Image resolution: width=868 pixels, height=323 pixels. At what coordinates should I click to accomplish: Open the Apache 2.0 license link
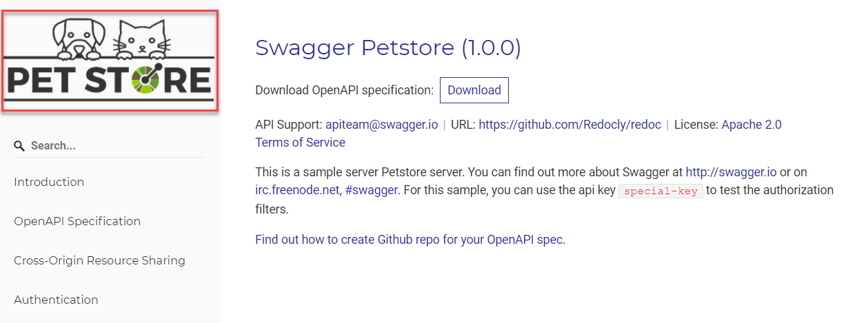click(751, 125)
